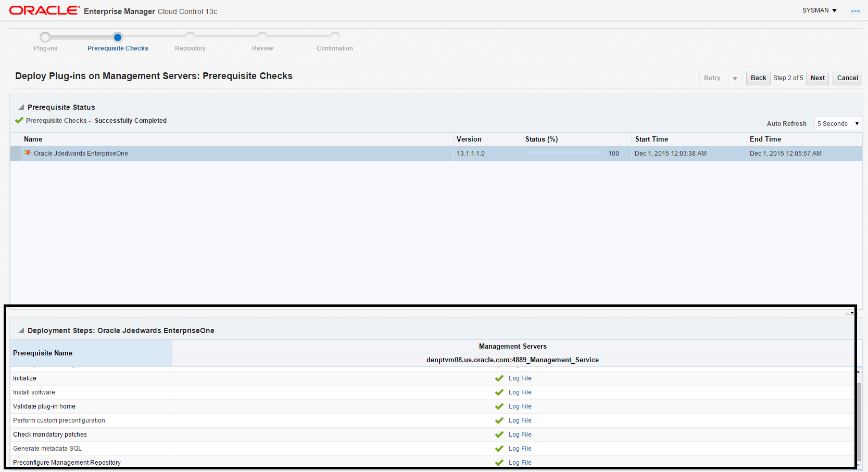
Task: Click the checkmark for Check mandatory patches
Action: 499,435
